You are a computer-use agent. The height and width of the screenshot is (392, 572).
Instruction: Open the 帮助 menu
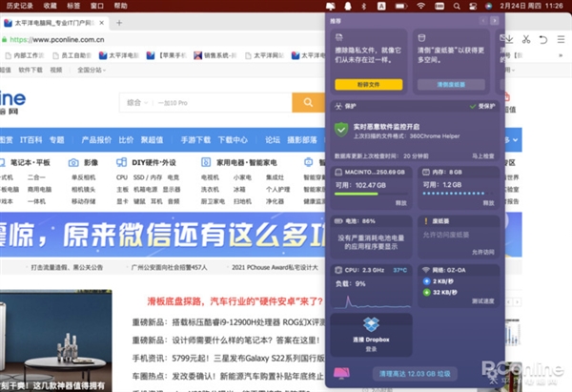point(121,6)
